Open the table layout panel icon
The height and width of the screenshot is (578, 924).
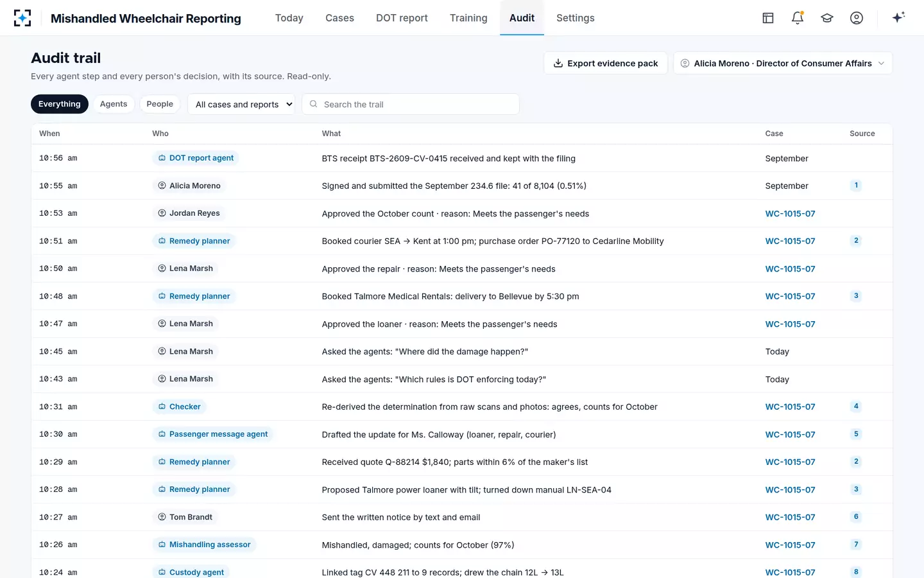point(768,18)
